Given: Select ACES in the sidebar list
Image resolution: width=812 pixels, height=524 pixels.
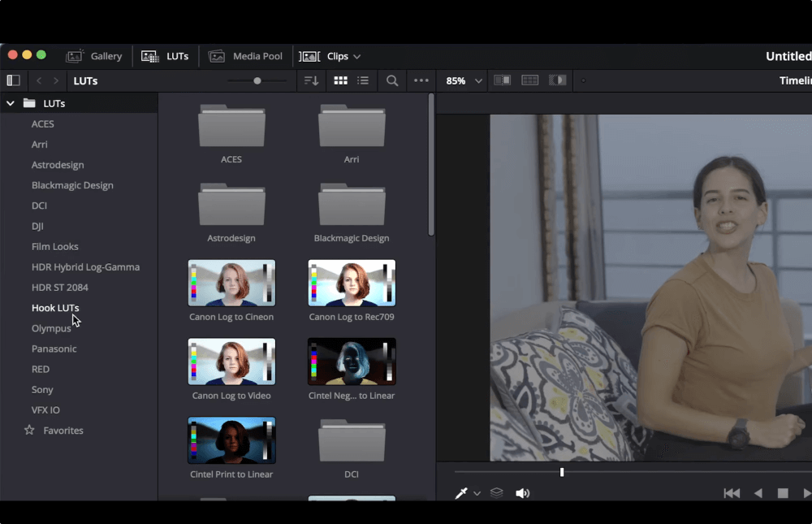Looking at the screenshot, I should 42,123.
